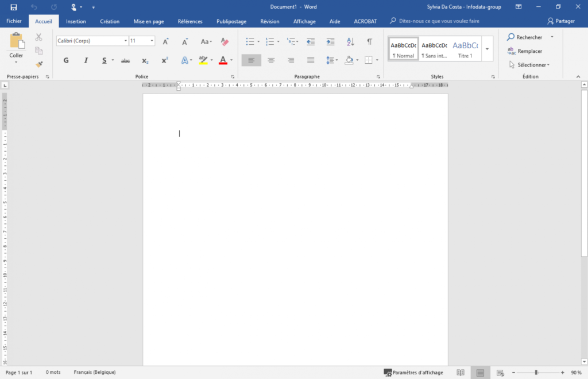The height and width of the screenshot is (379, 588).
Task: Click the clear formatting eraser icon
Action: (225, 41)
